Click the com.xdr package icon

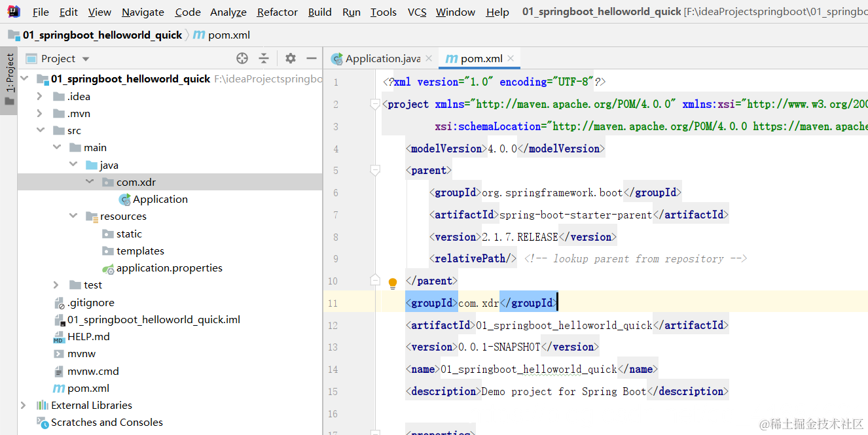coord(108,183)
